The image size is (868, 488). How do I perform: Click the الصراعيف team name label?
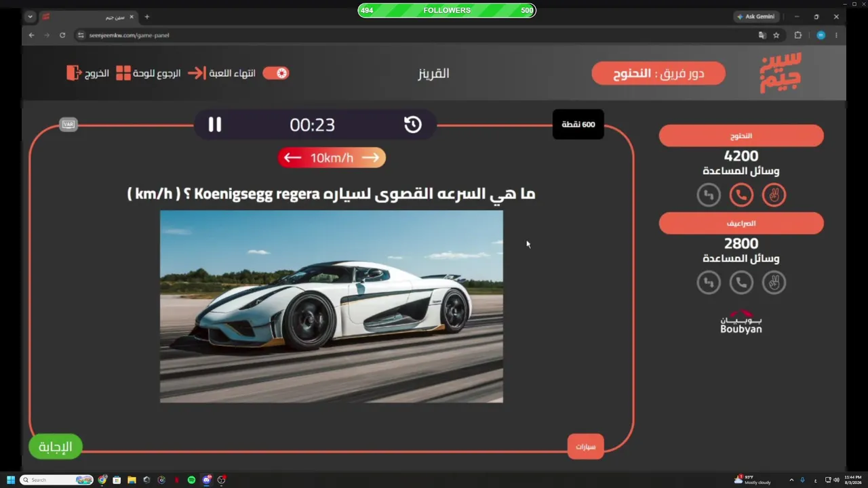(741, 223)
